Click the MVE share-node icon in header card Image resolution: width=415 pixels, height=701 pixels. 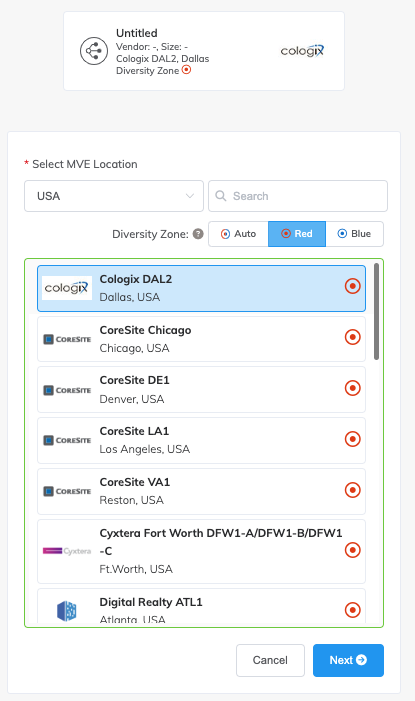(94, 51)
